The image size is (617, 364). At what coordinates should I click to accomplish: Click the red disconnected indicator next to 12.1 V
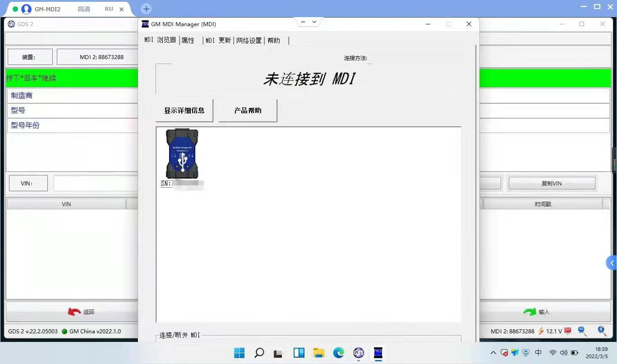568,332
